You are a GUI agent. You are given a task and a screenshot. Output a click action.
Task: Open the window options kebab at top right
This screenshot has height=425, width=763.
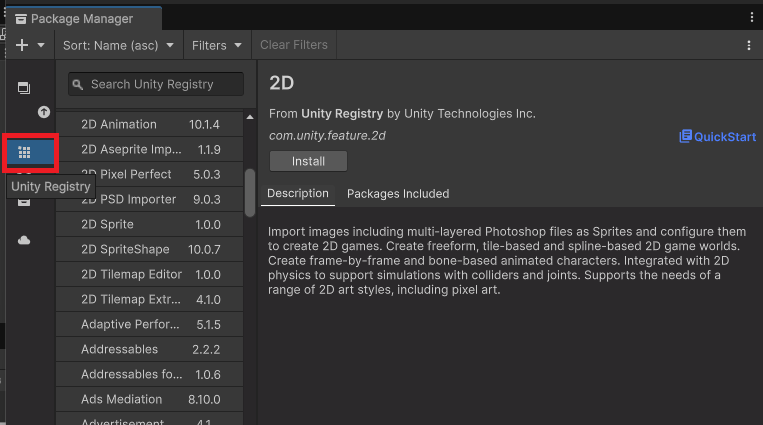(x=751, y=18)
